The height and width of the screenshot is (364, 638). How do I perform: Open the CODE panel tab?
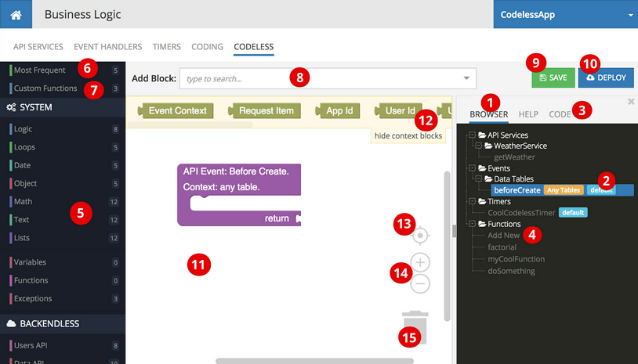point(560,114)
